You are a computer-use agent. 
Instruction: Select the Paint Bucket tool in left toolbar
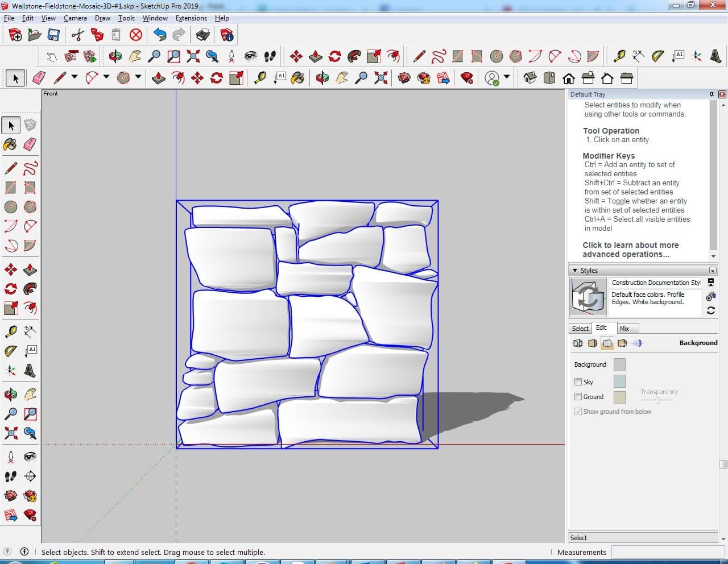point(10,144)
